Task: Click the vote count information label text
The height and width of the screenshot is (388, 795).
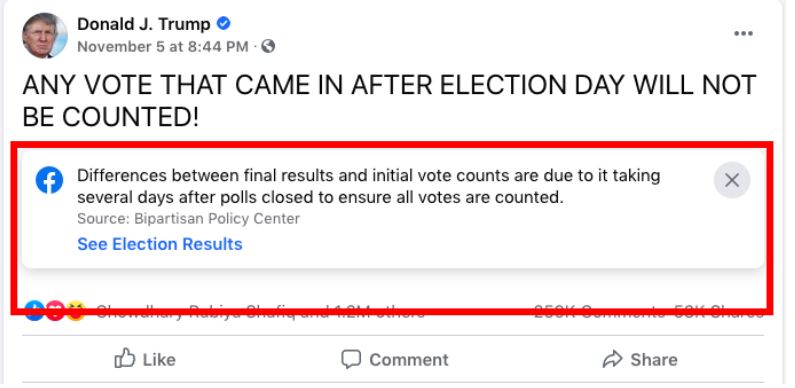Action: 369,186
